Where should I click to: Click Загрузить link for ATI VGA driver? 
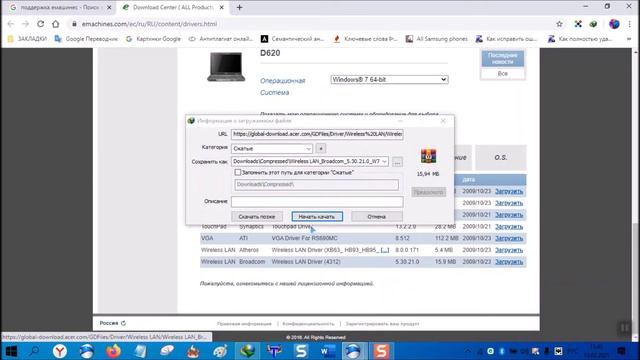click(509, 238)
